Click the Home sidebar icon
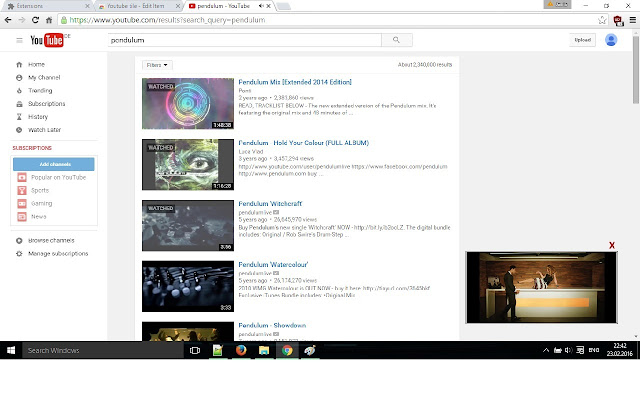640x400 pixels. (x=19, y=64)
